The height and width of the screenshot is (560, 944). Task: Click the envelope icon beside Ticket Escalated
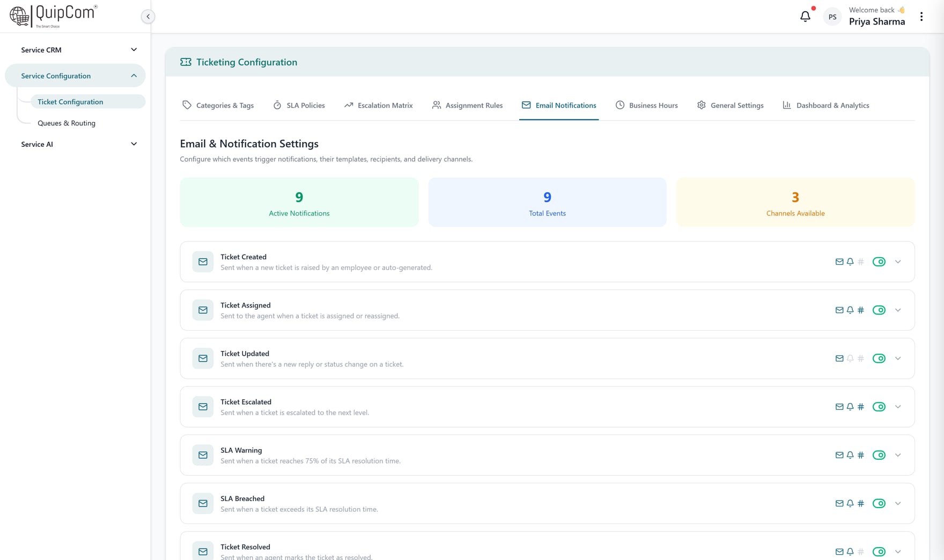pos(203,407)
